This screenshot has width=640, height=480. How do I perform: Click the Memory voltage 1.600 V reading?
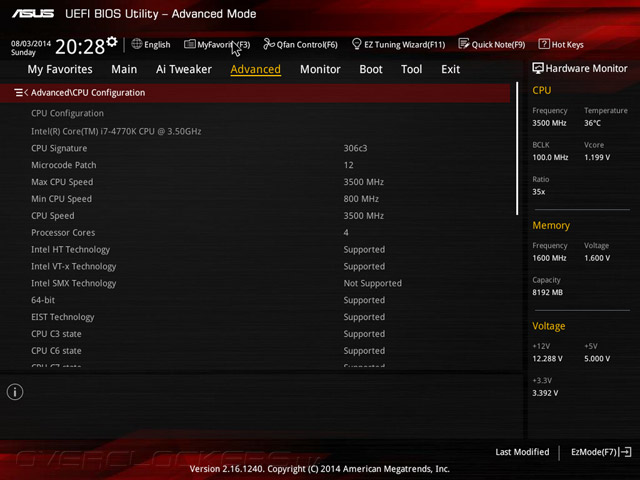pyautogui.click(x=597, y=258)
